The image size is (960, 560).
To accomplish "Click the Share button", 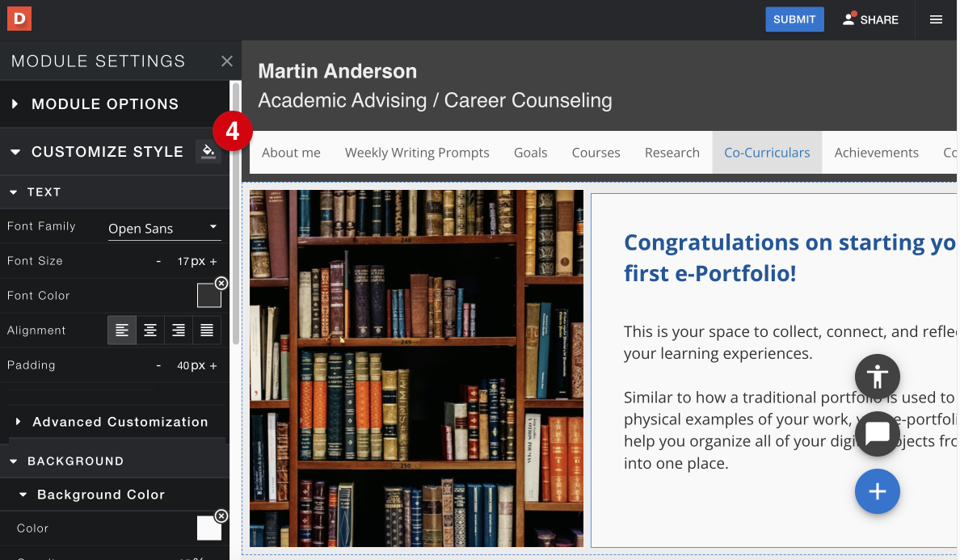I will tap(870, 19).
